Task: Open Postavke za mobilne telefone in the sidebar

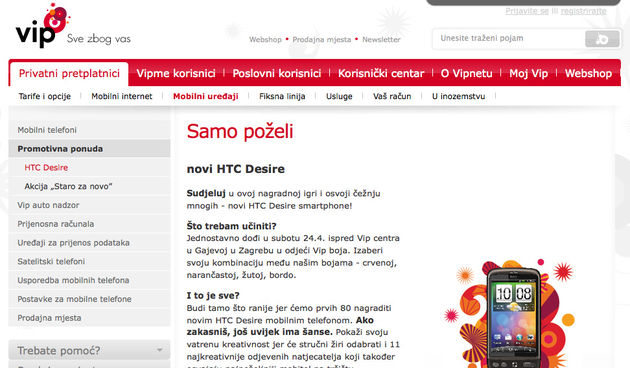Action: (89, 299)
